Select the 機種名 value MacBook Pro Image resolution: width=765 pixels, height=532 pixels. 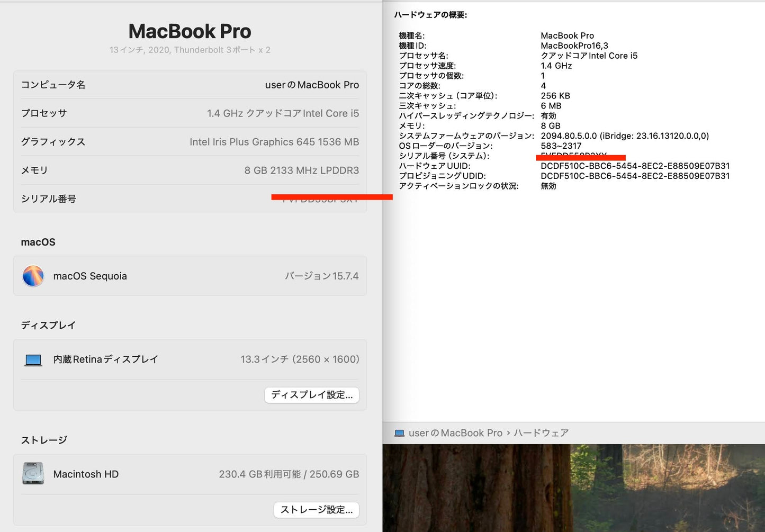coord(567,35)
